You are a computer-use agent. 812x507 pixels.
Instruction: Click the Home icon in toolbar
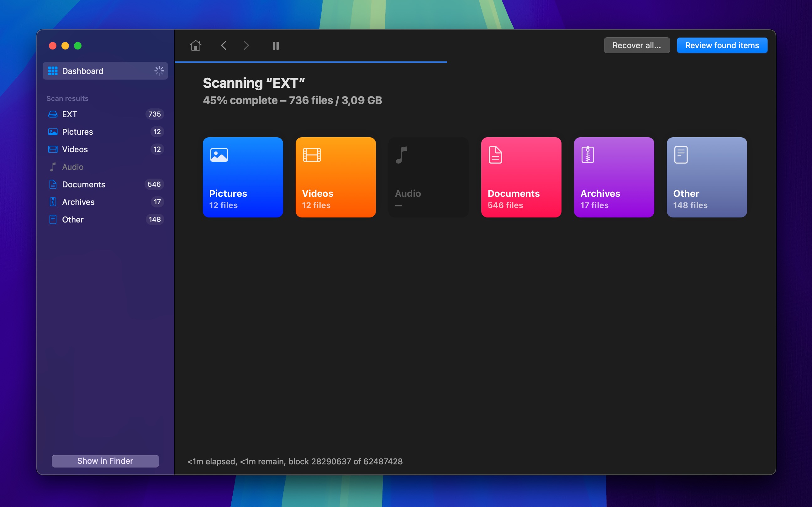[195, 45]
